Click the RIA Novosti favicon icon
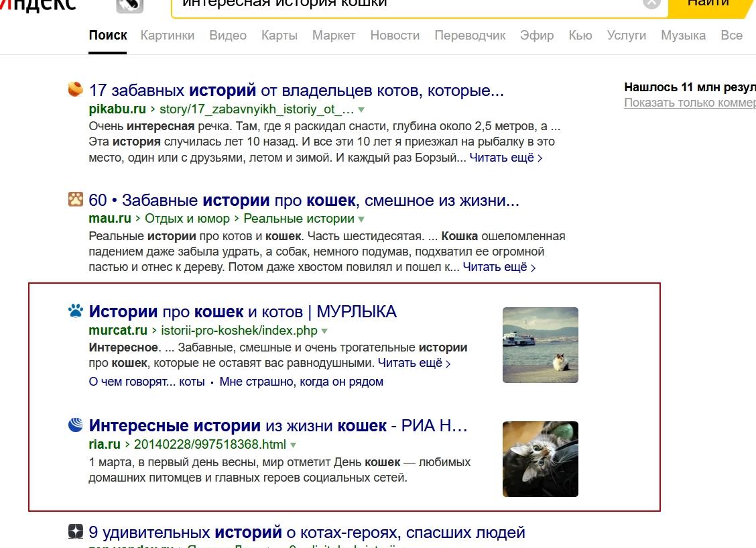 pos(76,425)
